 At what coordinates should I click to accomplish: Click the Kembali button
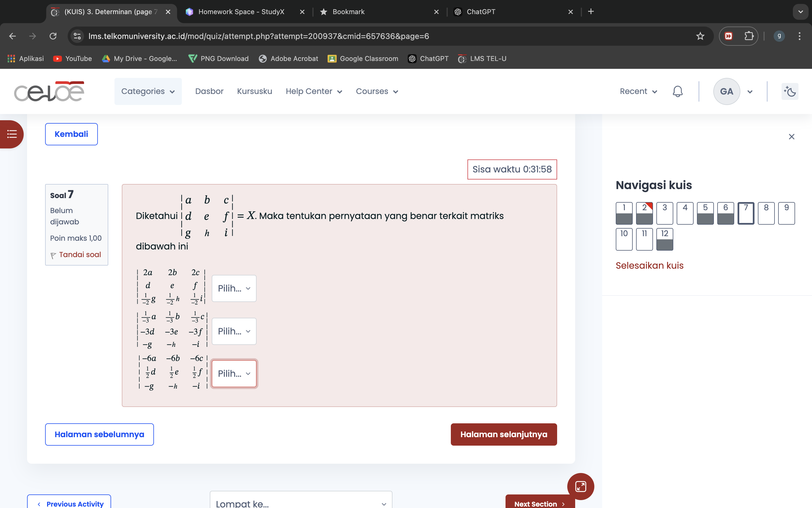[71, 134]
